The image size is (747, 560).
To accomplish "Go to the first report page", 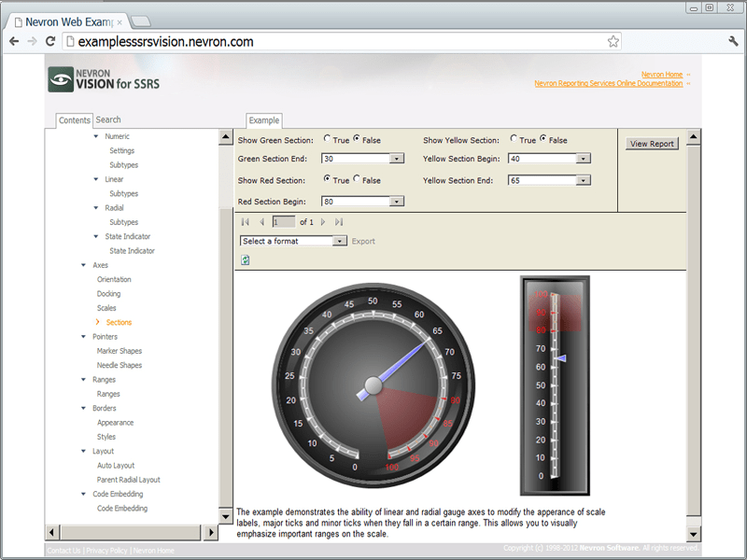I will [x=246, y=222].
